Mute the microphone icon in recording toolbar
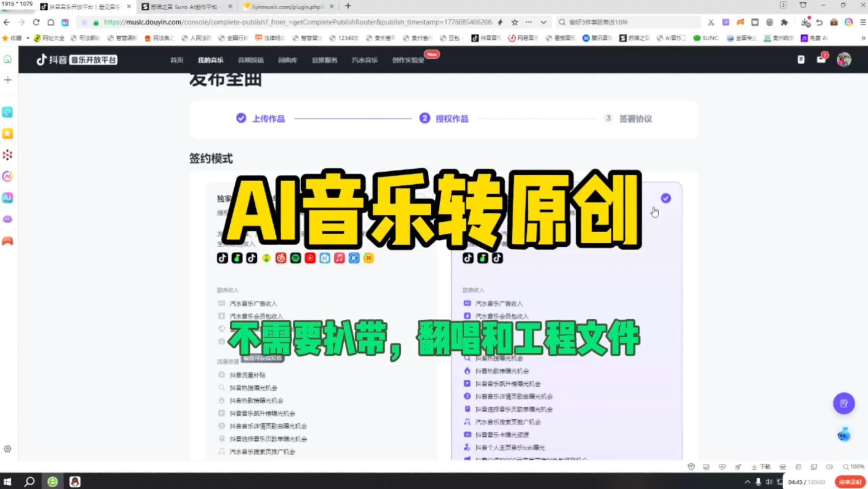The height and width of the screenshot is (489, 868). (x=759, y=482)
